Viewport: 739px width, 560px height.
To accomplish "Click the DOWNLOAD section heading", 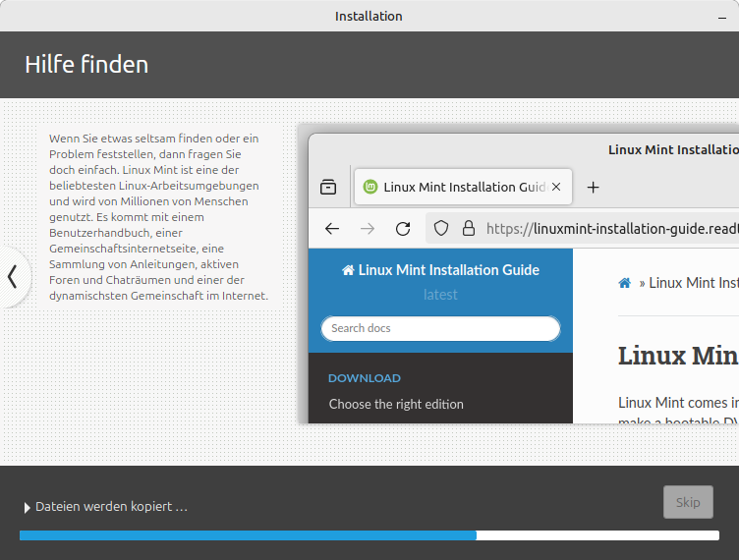I will coord(365,378).
